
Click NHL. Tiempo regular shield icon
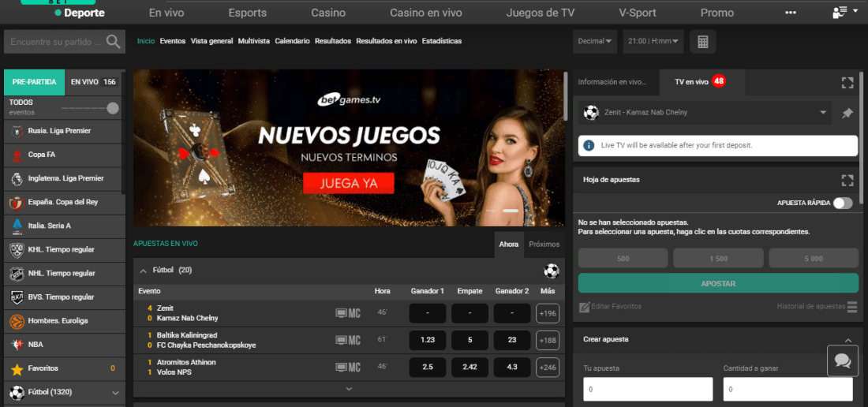point(17,274)
